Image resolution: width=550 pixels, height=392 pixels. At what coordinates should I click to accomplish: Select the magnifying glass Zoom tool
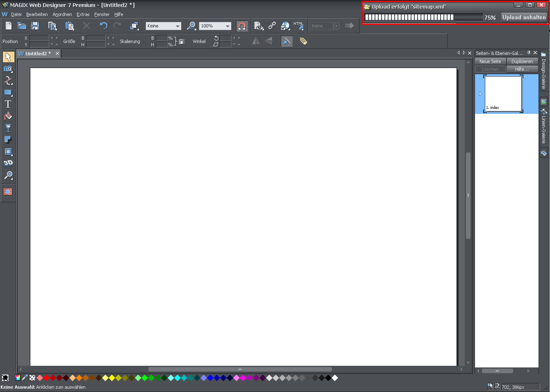coord(8,175)
